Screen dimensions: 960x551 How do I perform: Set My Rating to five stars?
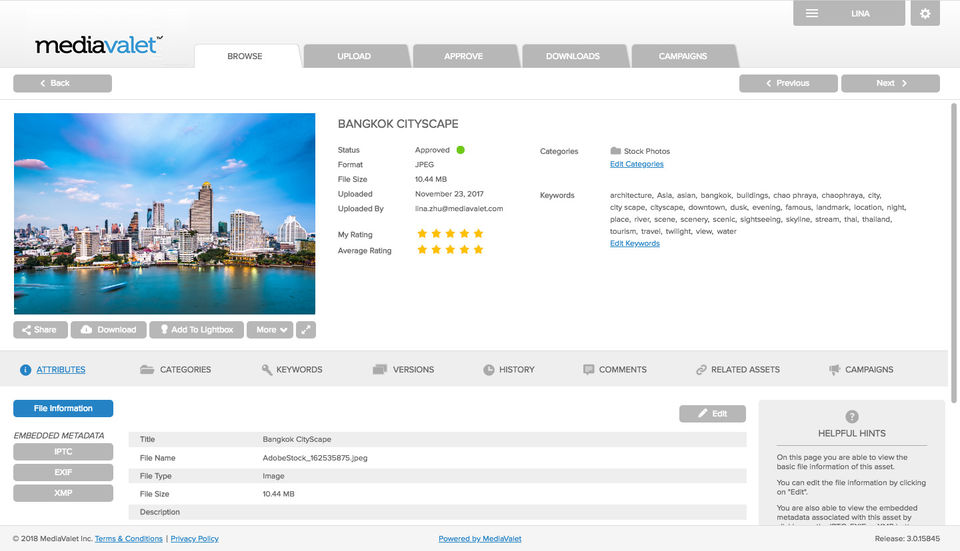click(478, 233)
